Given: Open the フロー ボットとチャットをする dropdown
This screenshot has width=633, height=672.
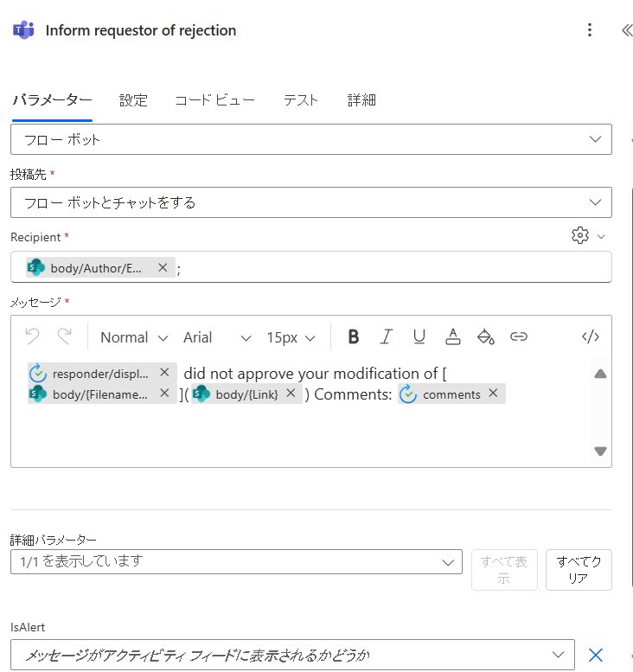Looking at the screenshot, I should coord(311,202).
